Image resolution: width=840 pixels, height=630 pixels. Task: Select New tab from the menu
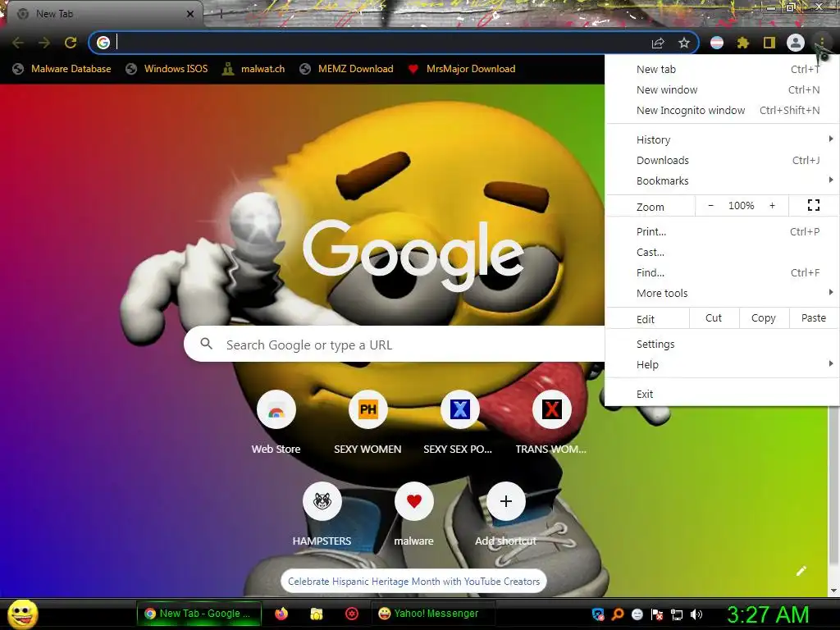[722, 69]
